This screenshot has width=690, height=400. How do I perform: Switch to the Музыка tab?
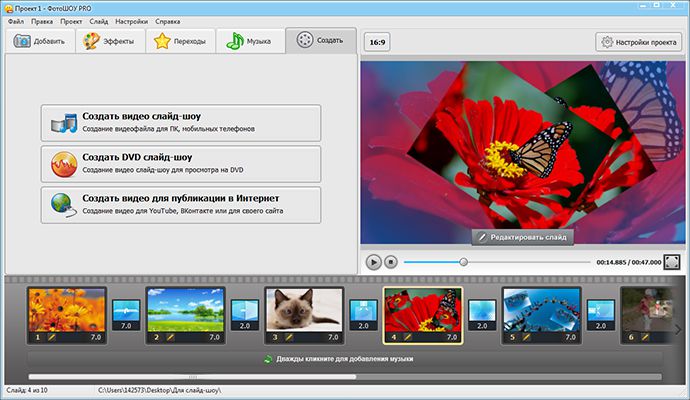250,41
